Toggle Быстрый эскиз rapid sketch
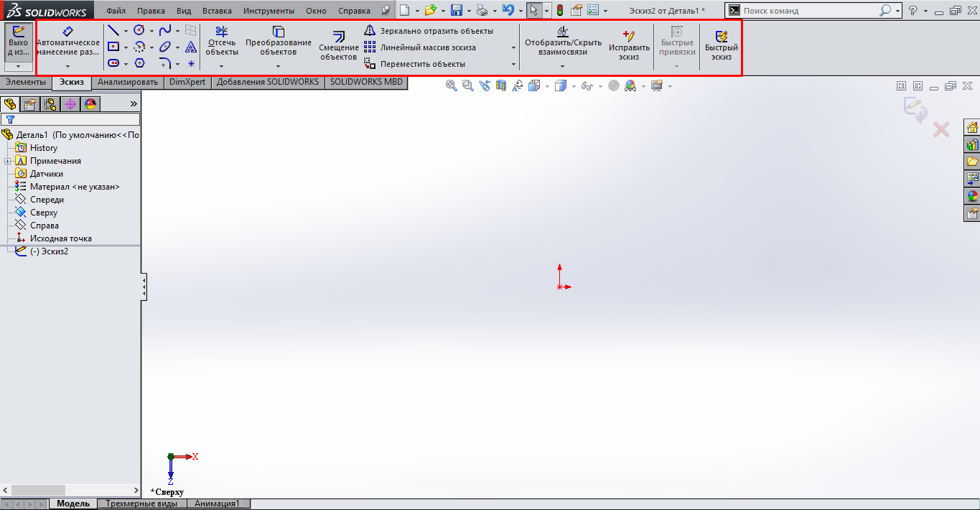The height and width of the screenshot is (510, 980). 721,45
